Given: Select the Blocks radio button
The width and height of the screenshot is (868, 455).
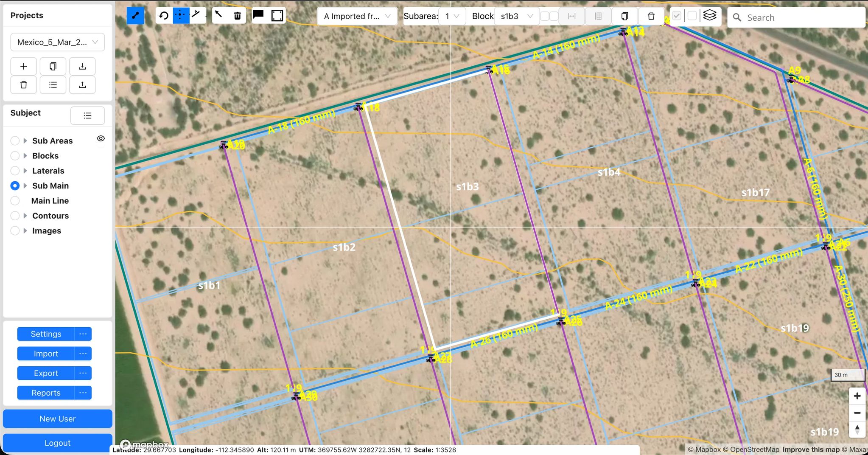Looking at the screenshot, I should tap(15, 156).
